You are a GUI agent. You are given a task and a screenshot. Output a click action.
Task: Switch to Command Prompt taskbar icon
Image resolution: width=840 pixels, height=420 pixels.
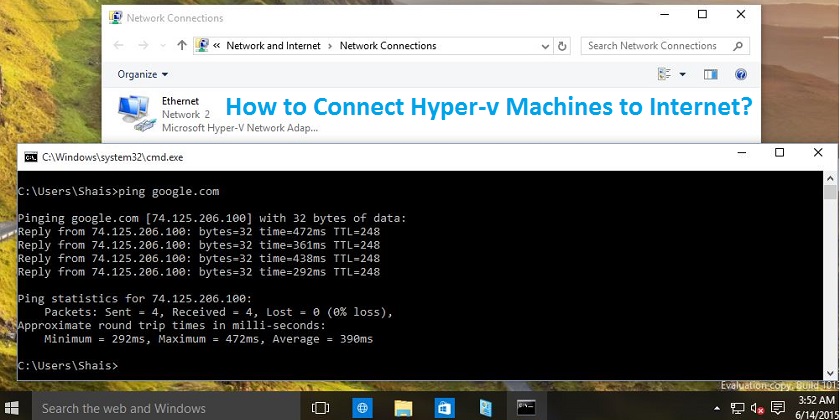click(526, 408)
